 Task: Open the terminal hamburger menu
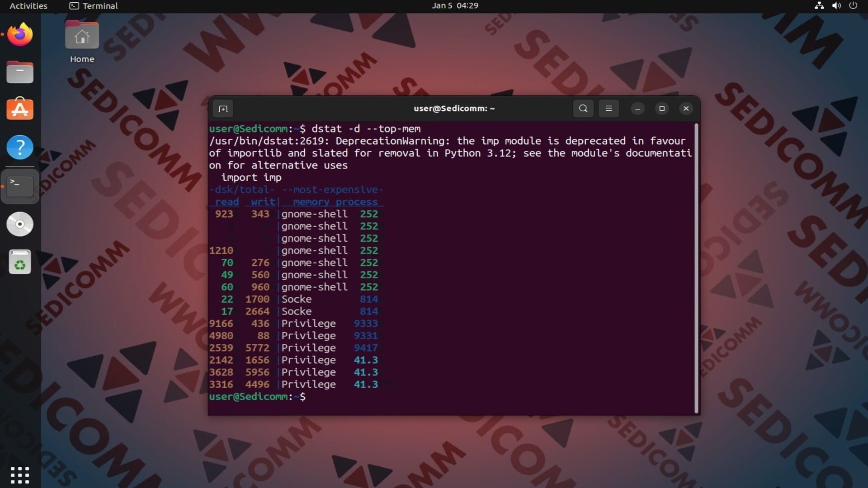pyautogui.click(x=609, y=108)
